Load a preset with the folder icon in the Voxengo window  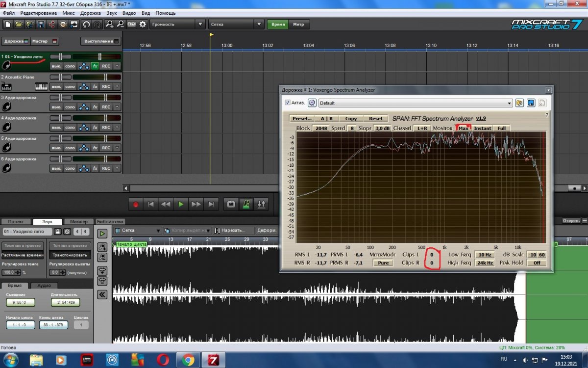point(519,103)
